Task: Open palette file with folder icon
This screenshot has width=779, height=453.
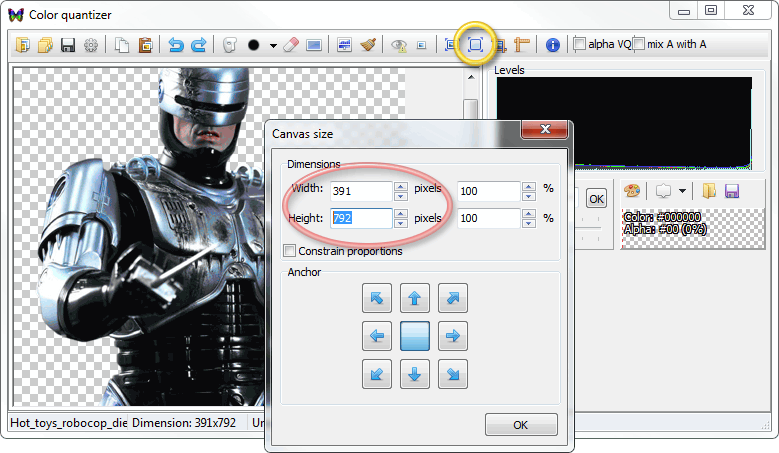Action: click(709, 191)
